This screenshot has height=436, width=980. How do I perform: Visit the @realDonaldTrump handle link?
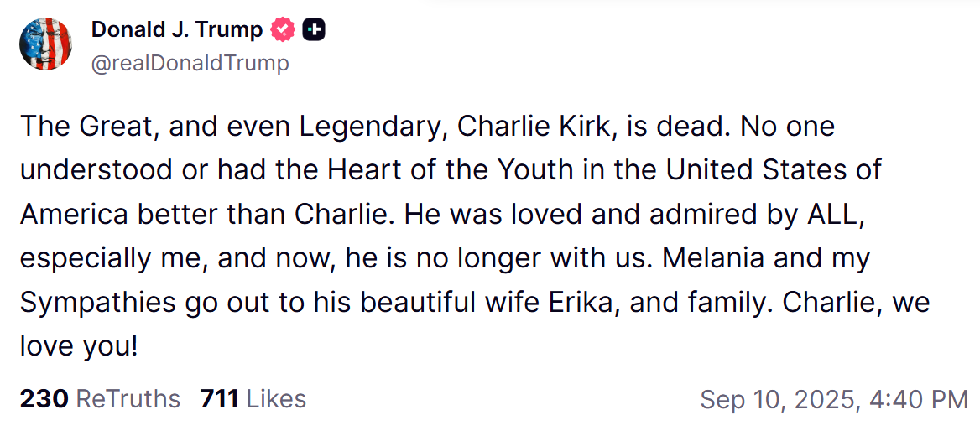(190, 63)
